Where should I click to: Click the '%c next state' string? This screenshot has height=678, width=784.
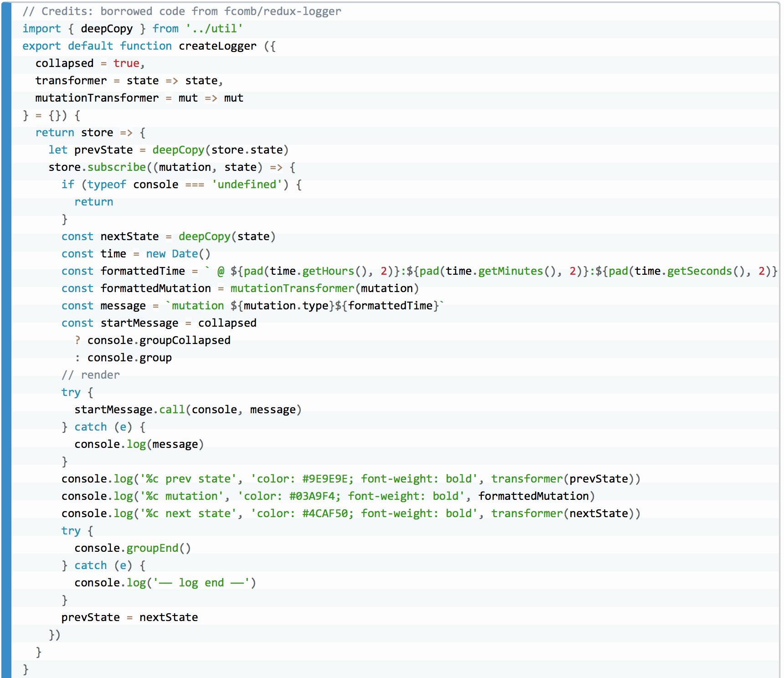click(x=188, y=514)
